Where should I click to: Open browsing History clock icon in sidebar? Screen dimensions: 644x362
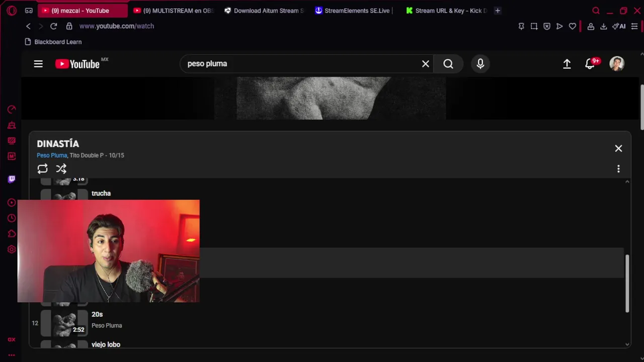pyautogui.click(x=12, y=218)
